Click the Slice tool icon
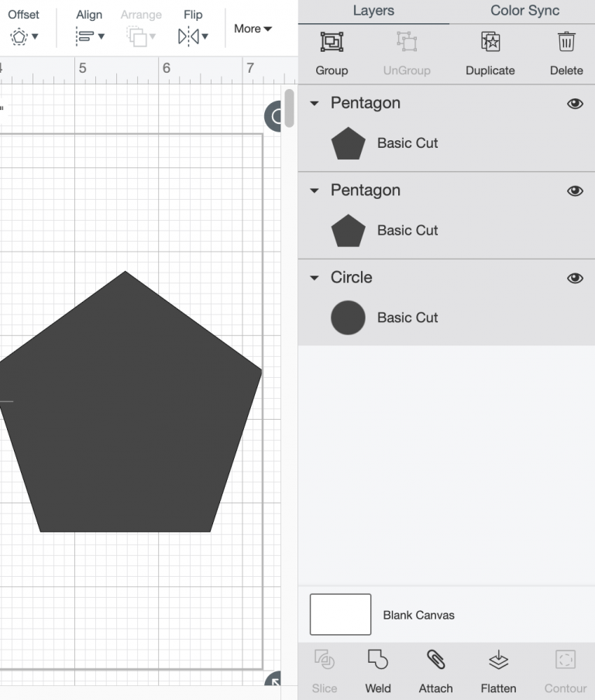 tap(325, 660)
